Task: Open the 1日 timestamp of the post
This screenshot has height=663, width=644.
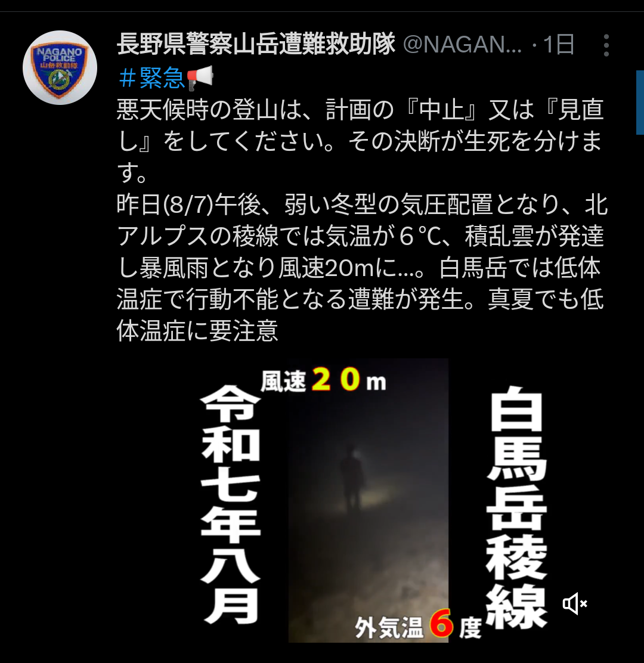Action: click(x=558, y=44)
